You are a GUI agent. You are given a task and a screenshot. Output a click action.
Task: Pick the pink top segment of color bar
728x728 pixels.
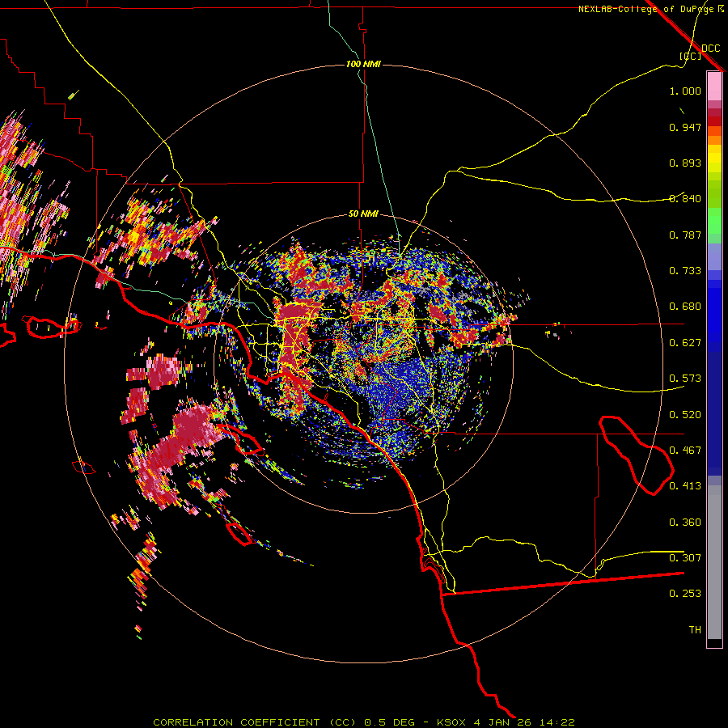point(714,87)
